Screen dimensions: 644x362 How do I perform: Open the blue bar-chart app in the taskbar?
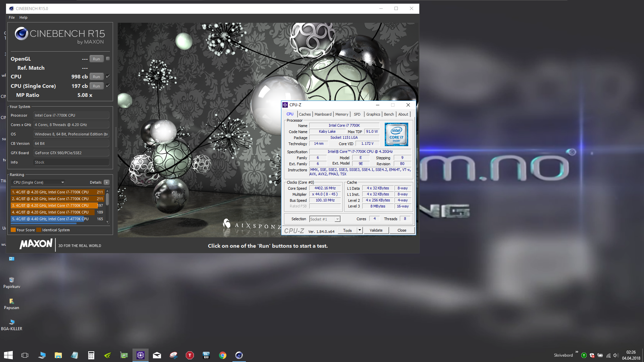[206, 355]
